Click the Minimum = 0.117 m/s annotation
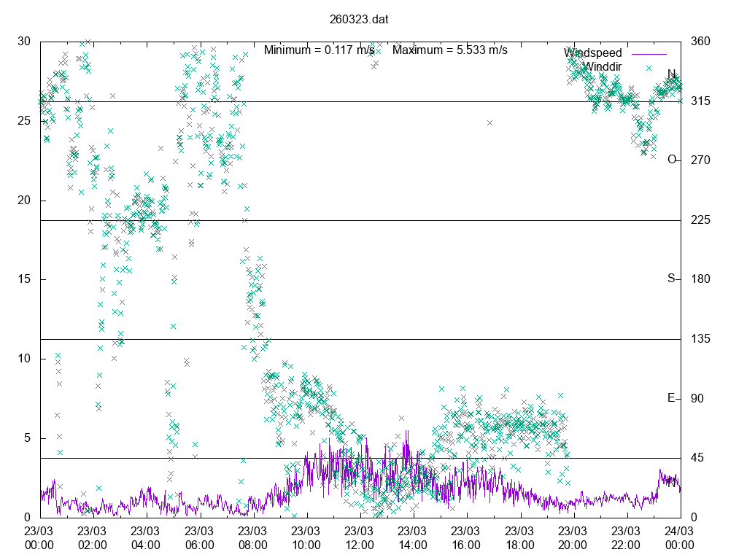 coord(319,50)
